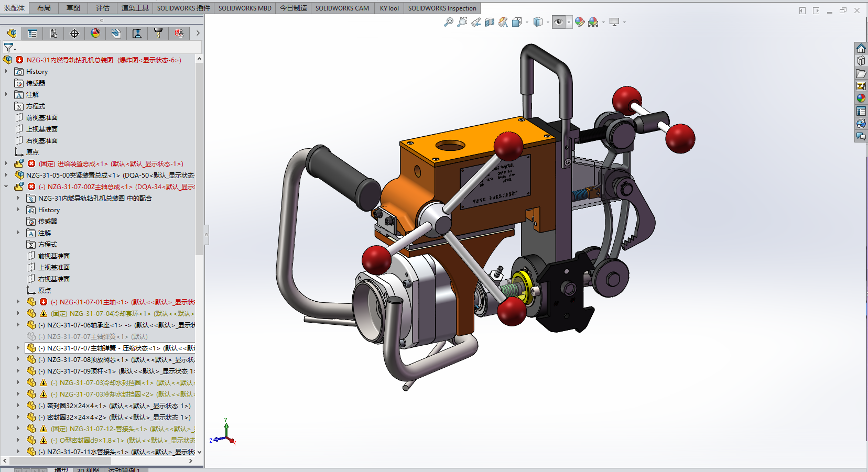Open the 评估 ribbon tab
Image resolution: width=868 pixels, height=472 pixels.
102,8
